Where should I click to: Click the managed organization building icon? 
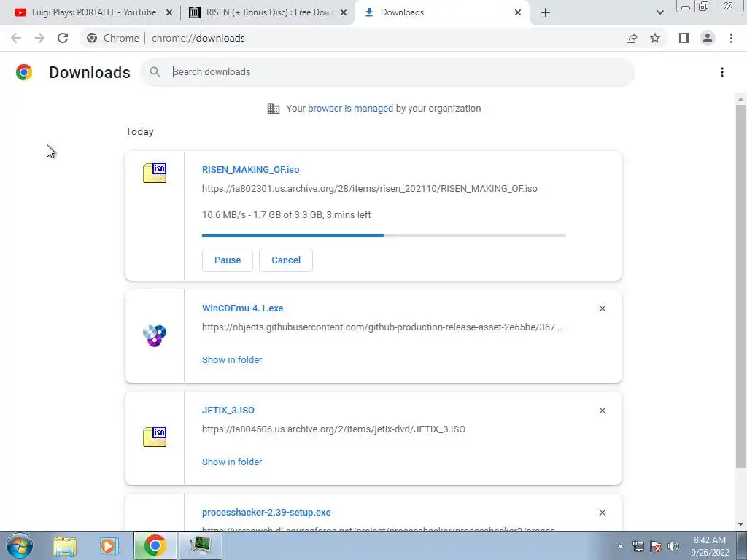coord(274,109)
